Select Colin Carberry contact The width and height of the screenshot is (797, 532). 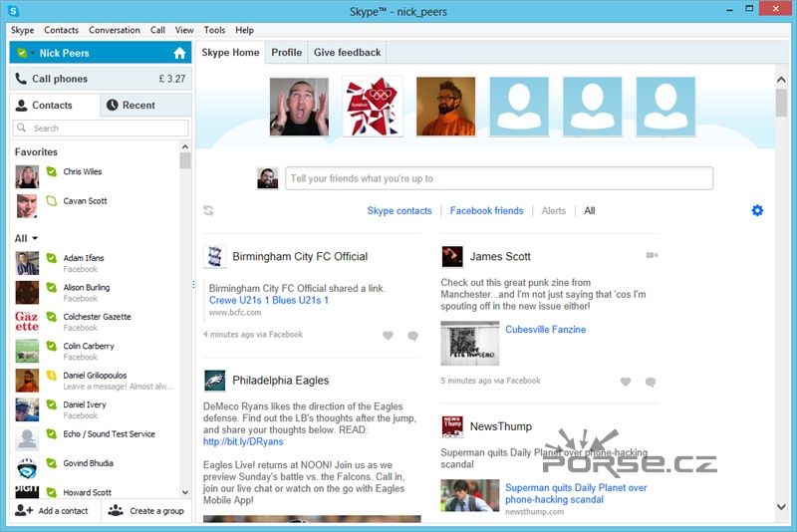[x=95, y=351]
